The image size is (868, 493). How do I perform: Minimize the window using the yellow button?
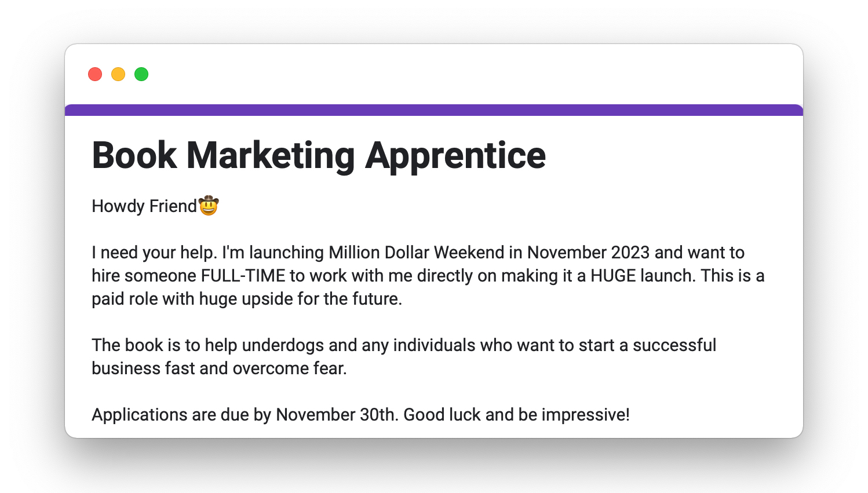(x=118, y=74)
